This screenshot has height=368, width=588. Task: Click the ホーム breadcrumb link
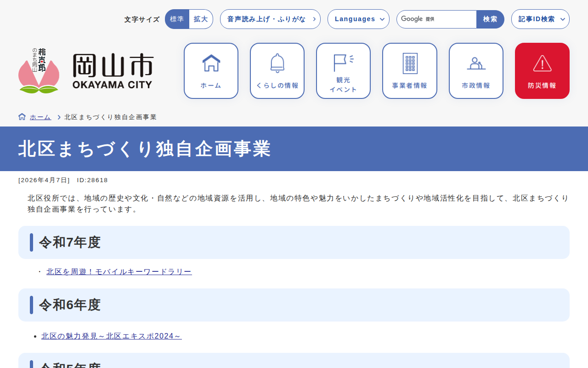[x=40, y=117]
